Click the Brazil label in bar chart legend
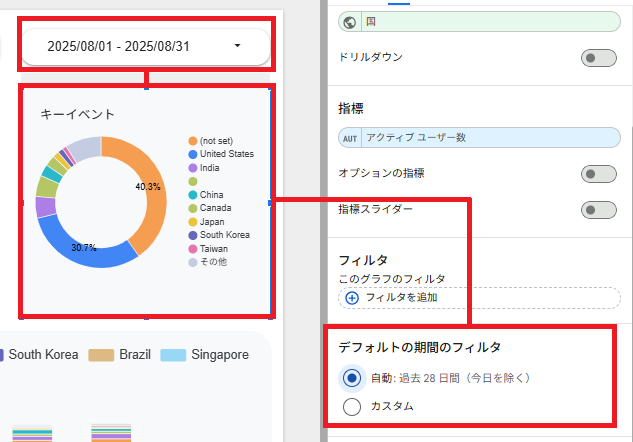Screen dimensions: 633x442 135,355
